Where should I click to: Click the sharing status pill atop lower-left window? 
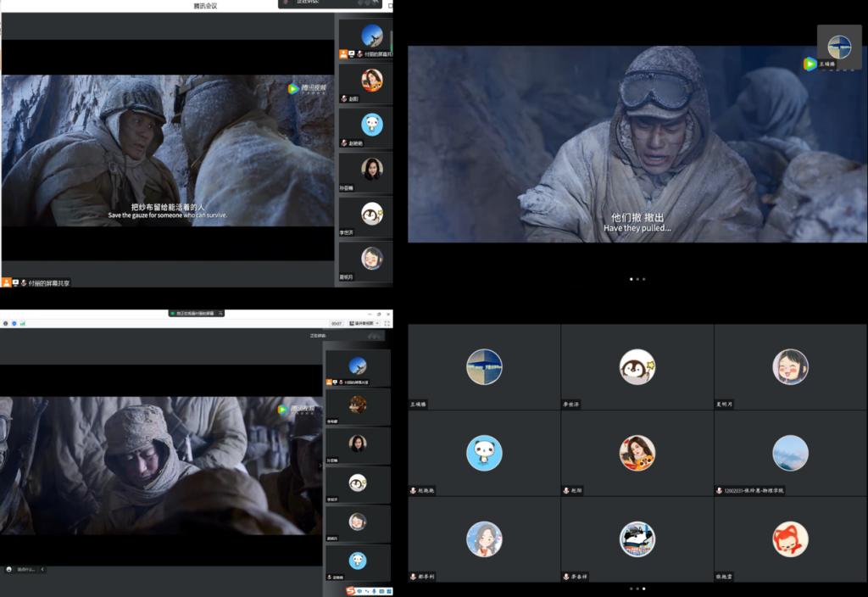pyautogui.click(x=196, y=313)
